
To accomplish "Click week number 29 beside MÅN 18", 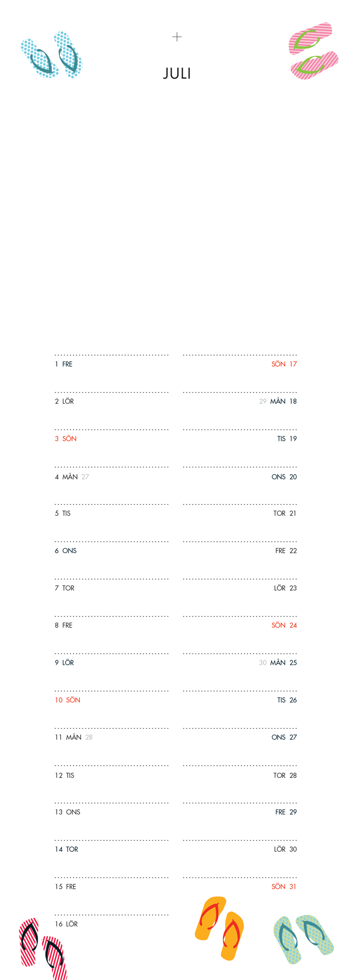I will click(x=263, y=401).
